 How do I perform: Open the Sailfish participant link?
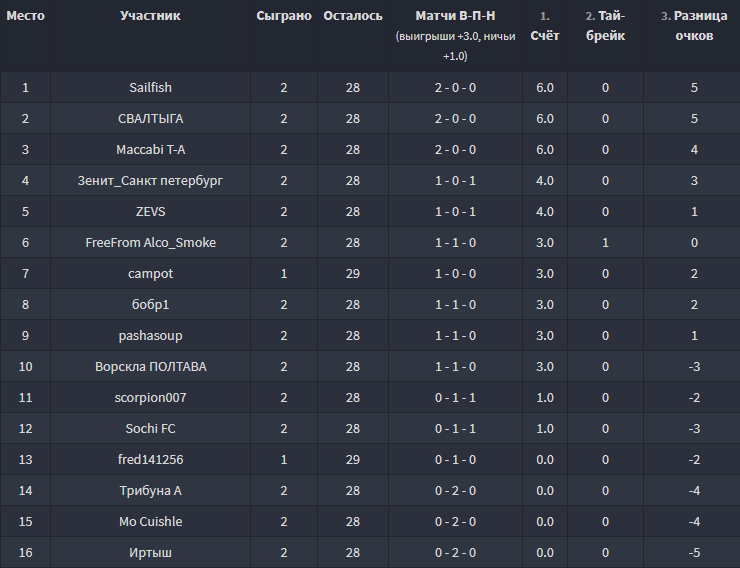click(x=150, y=88)
